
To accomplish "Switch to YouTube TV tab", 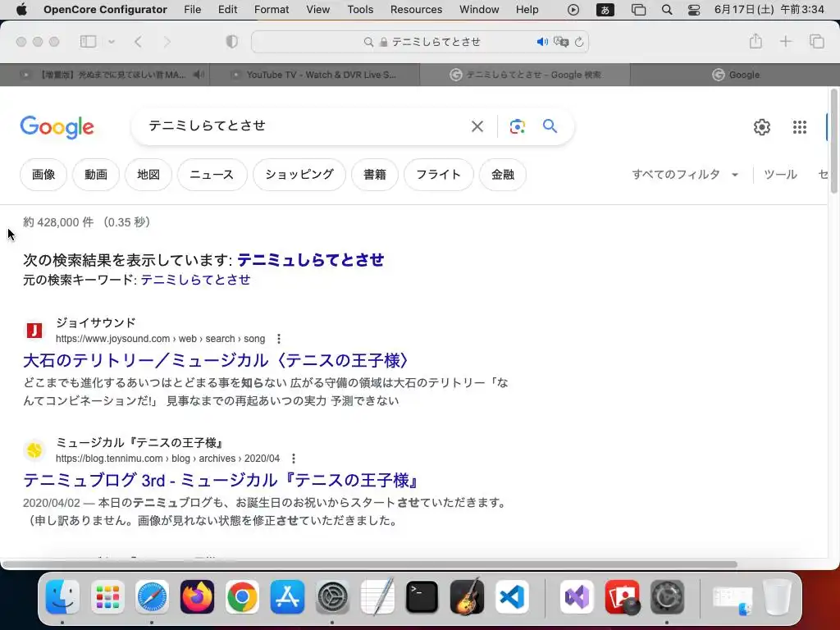I will (315, 75).
